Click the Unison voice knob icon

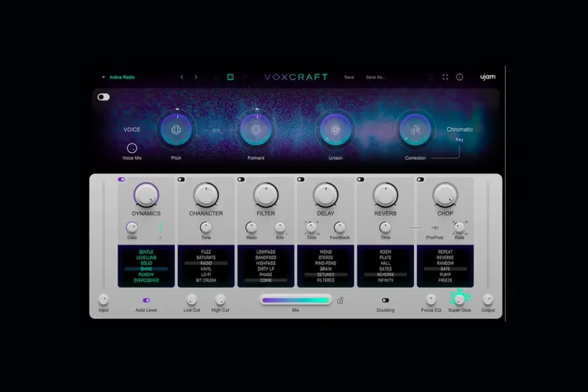pos(336,130)
